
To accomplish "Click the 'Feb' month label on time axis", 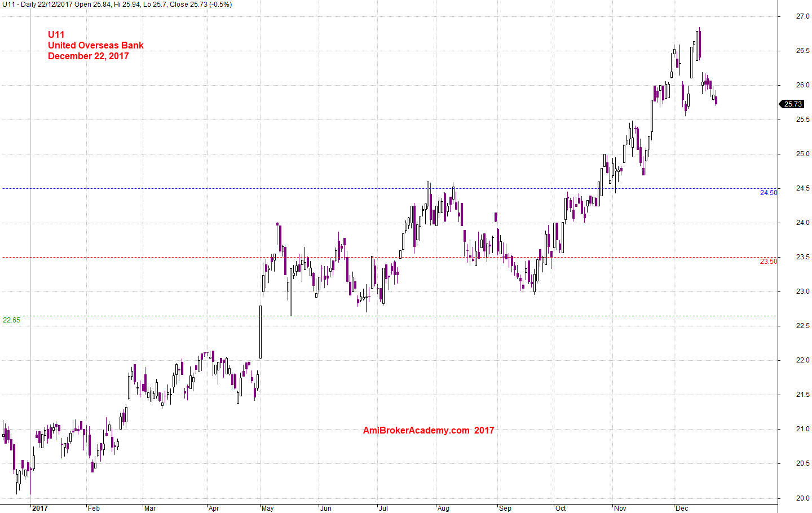I will [94, 508].
